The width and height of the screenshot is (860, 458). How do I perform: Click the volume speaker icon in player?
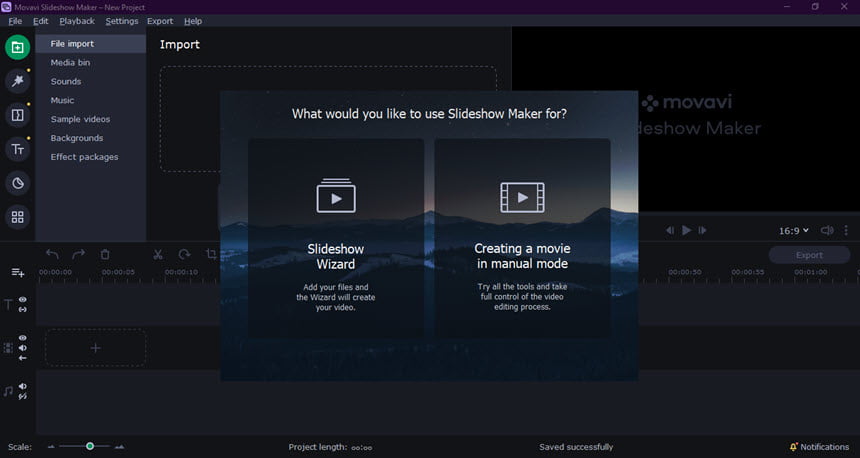click(x=827, y=230)
